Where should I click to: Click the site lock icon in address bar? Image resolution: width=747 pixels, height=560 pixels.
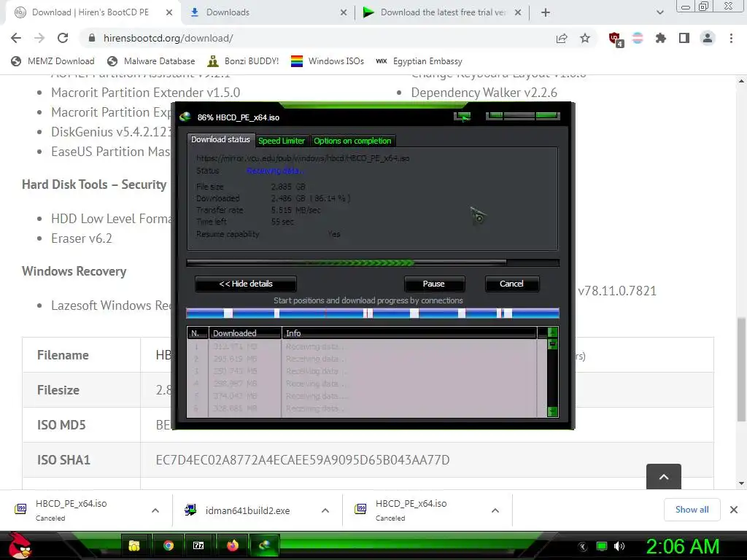tap(92, 38)
